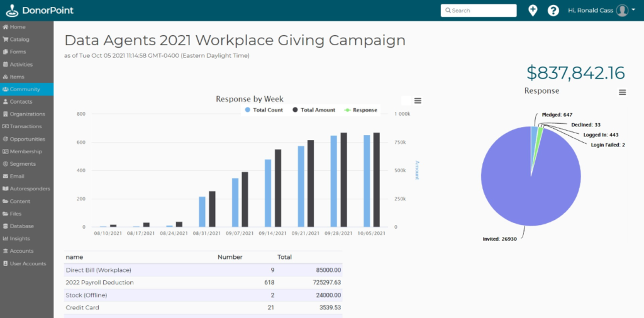
Task: Click the $837,842.16 campaign total
Action: click(x=576, y=73)
